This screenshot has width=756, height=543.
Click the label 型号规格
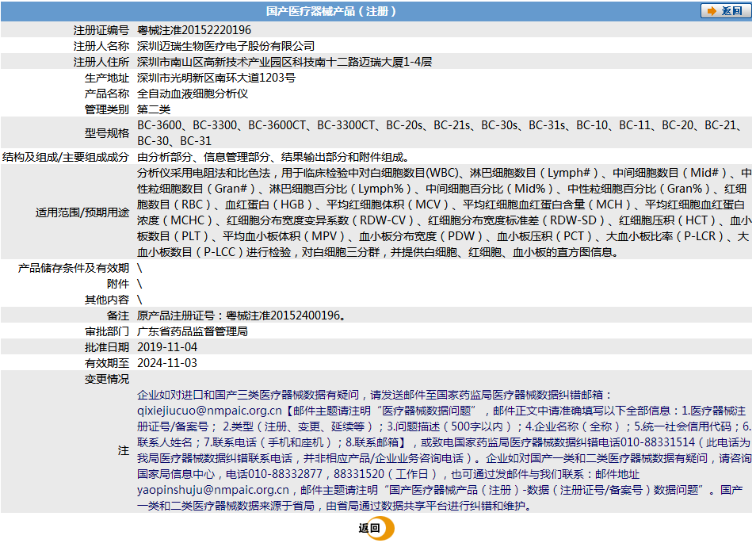click(107, 133)
